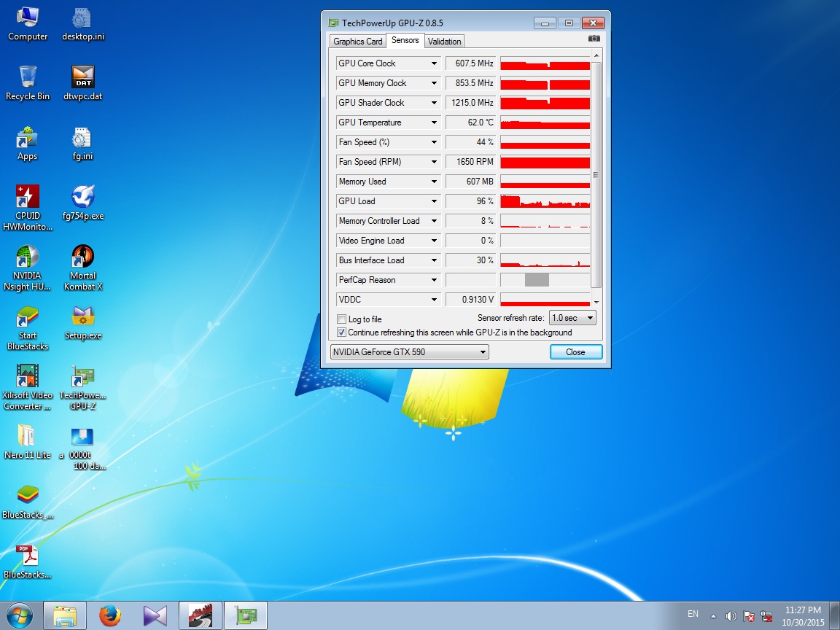The height and width of the screenshot is (630, 840).
Task: Click the VDDC 0.9130 V reading
Action: [470, 300]
